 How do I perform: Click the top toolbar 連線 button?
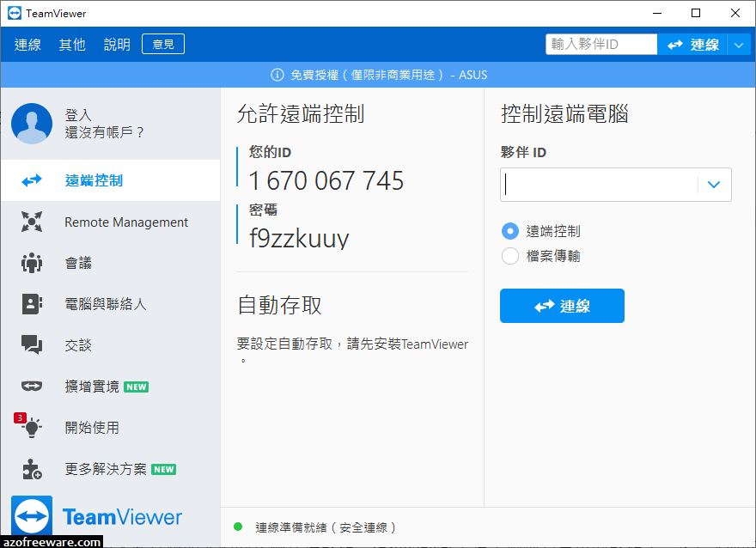tap(692, 45)
